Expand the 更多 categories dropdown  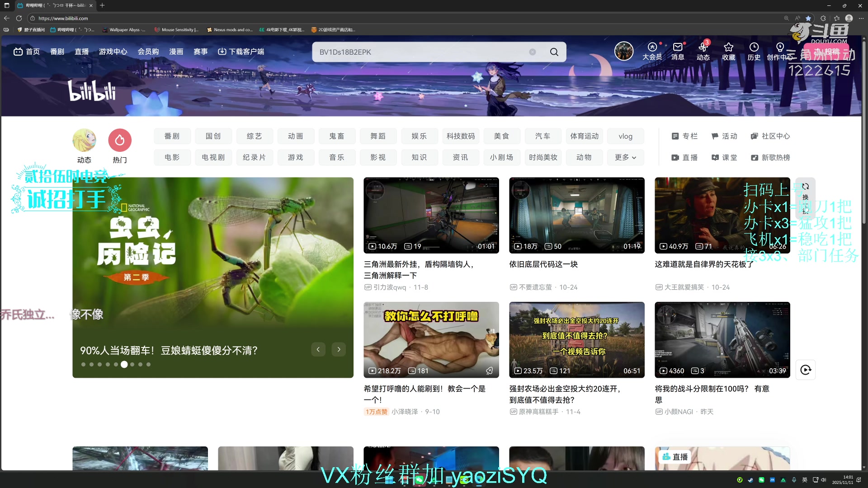pyautogui.click(x=625, y=157)
